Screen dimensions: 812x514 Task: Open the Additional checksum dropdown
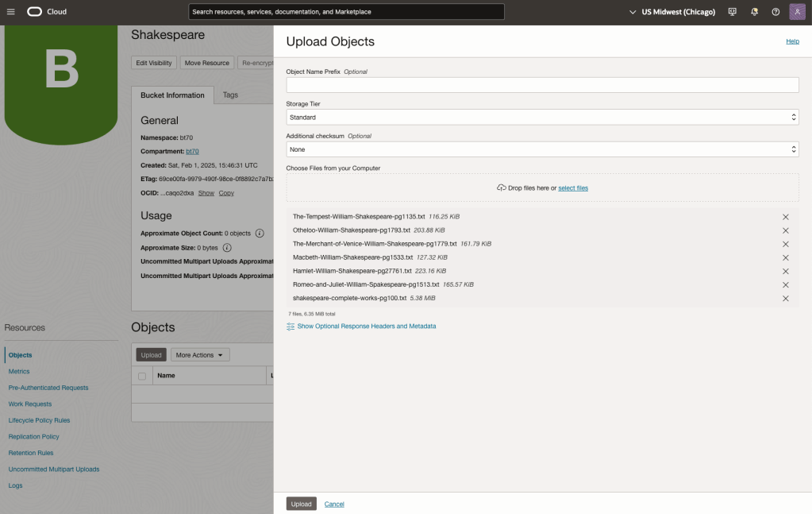[x=542, y=149]
